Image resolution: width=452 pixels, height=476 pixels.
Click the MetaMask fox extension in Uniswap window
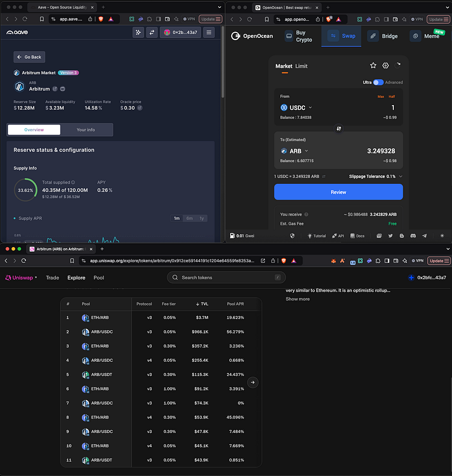pyautogui.click(x=333, y=261)
